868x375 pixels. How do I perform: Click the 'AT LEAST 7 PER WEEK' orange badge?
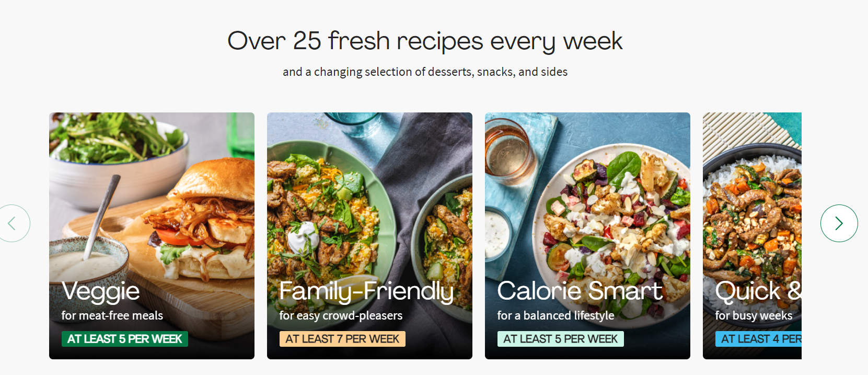click(x=342, y=338)
